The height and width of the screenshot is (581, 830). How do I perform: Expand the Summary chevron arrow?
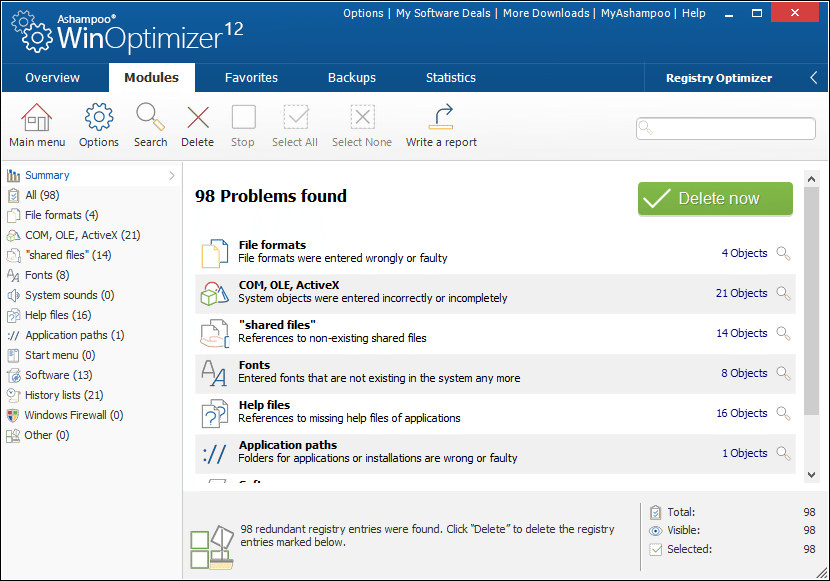point(172,175)
